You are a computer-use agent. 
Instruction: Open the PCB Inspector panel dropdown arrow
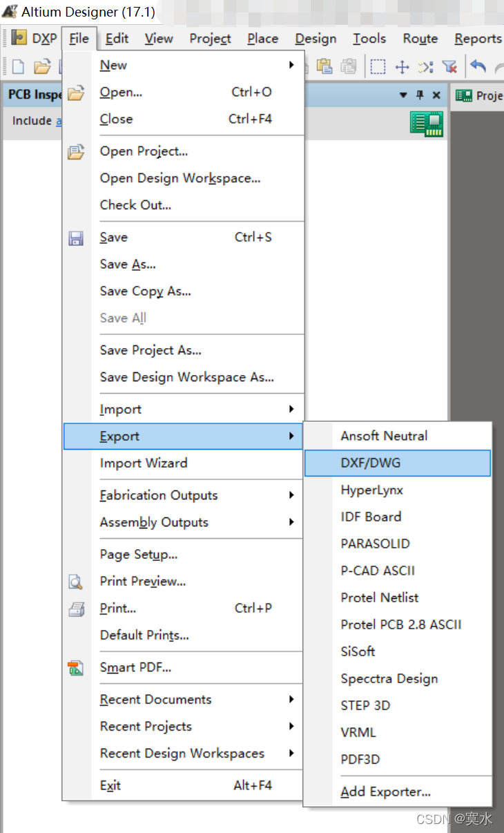click(404, 95)
